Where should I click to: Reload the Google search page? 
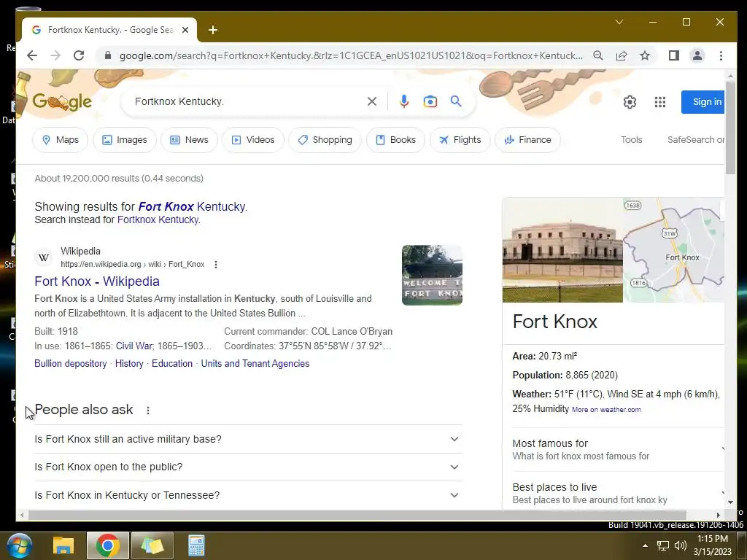pyautogui.click(x=79, y=55)
